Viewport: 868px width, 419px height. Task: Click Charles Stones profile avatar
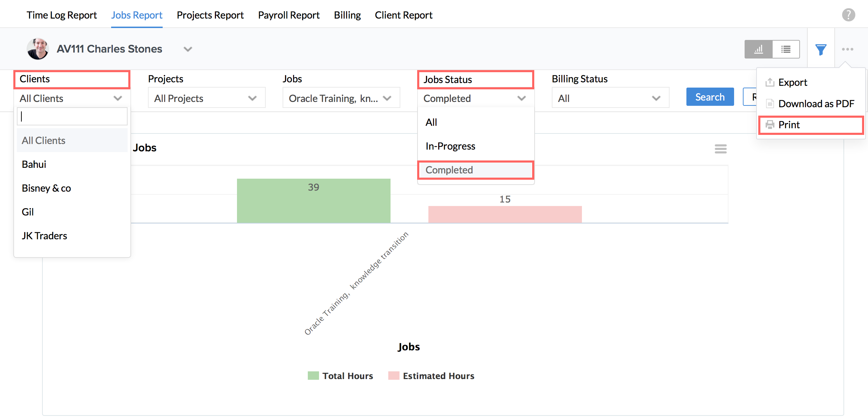[38, 49]
